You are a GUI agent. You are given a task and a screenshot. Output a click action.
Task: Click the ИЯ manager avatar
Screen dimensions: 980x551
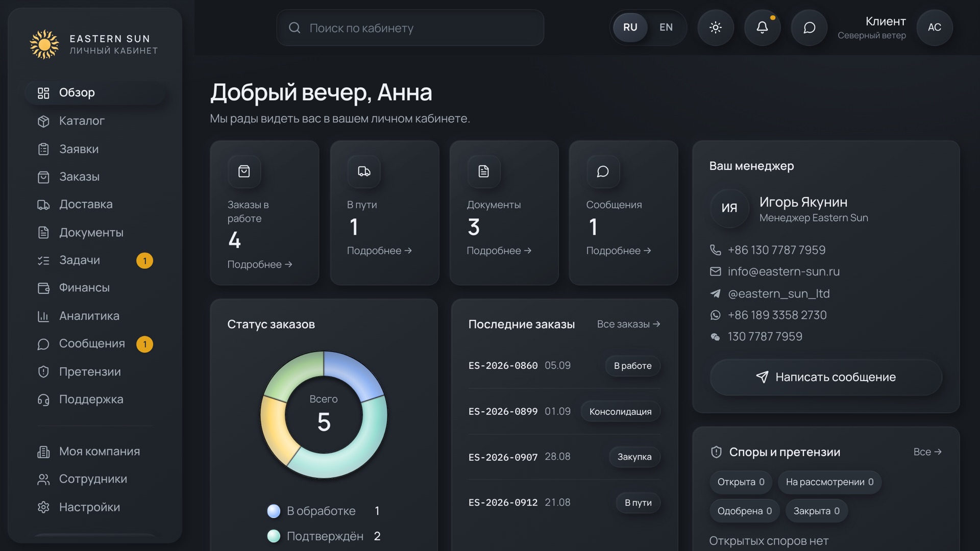click(x=729, y=208)
